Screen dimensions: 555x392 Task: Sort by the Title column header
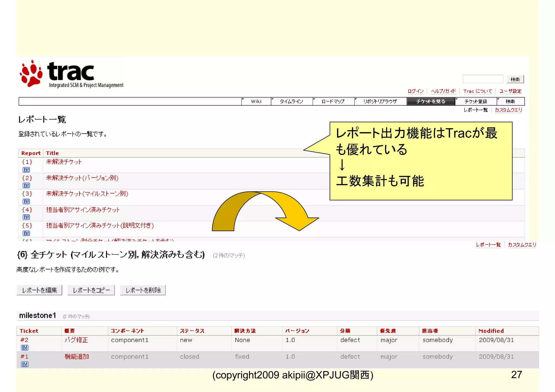coord(52,153)
